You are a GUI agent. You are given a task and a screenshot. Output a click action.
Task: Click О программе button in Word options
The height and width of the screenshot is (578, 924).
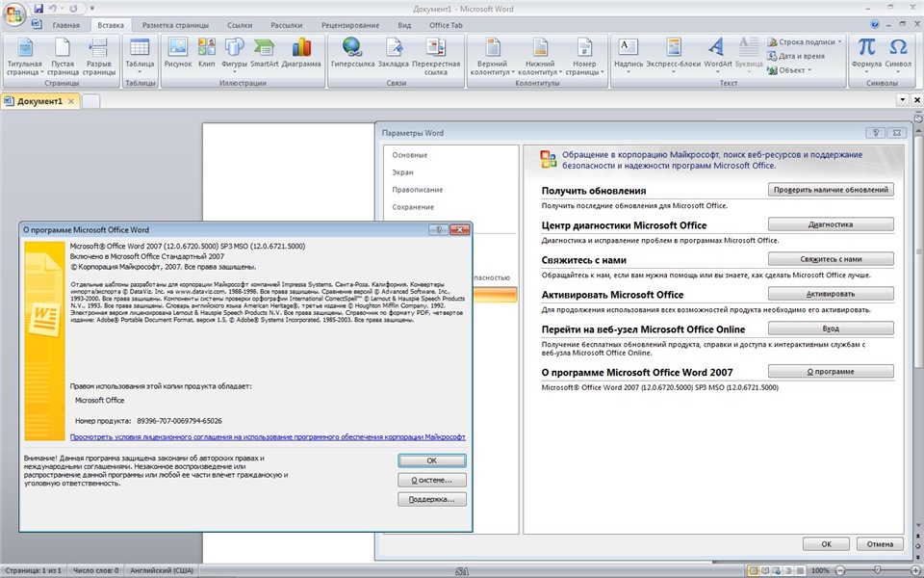tap(831, 372)
